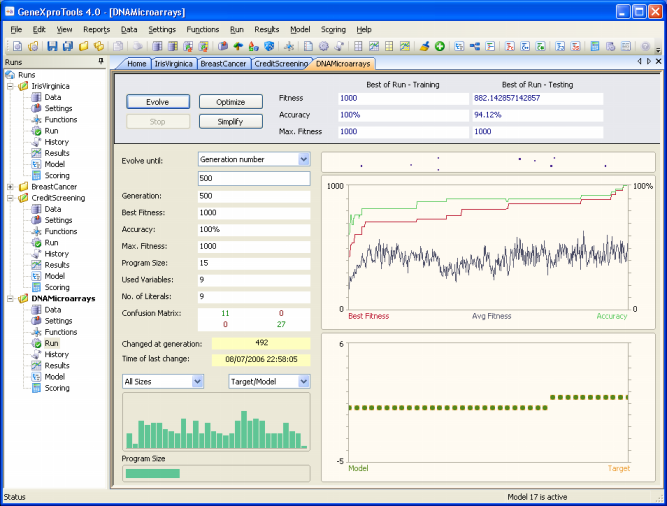Click the program size histogram chart
This screenshot has height=506, width=667.
coord(216,422)
